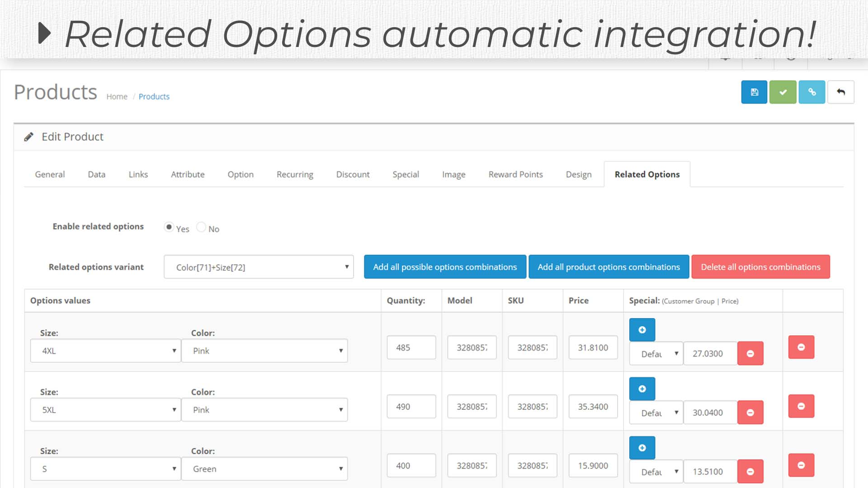Click the green checkmark save-and-close icon
Viewport: 868px width, 488px height.
tap(783, 92)
